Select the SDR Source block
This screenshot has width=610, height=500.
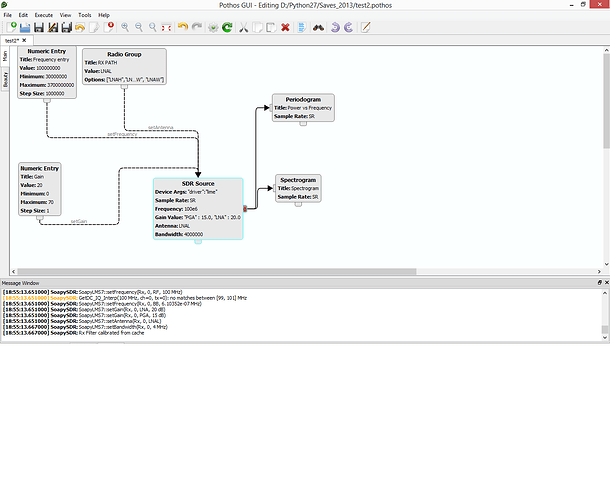pyautogui.click(x=197, y=209)
